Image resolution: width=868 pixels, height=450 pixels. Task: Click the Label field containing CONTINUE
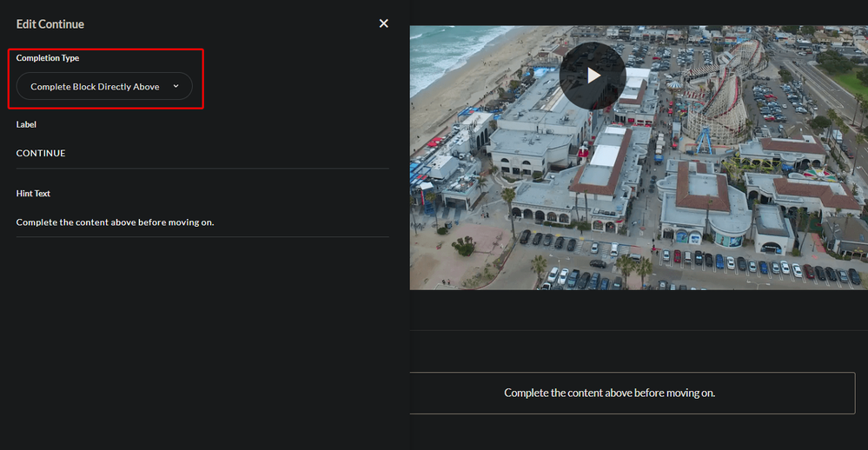click(x=202, y=153)
